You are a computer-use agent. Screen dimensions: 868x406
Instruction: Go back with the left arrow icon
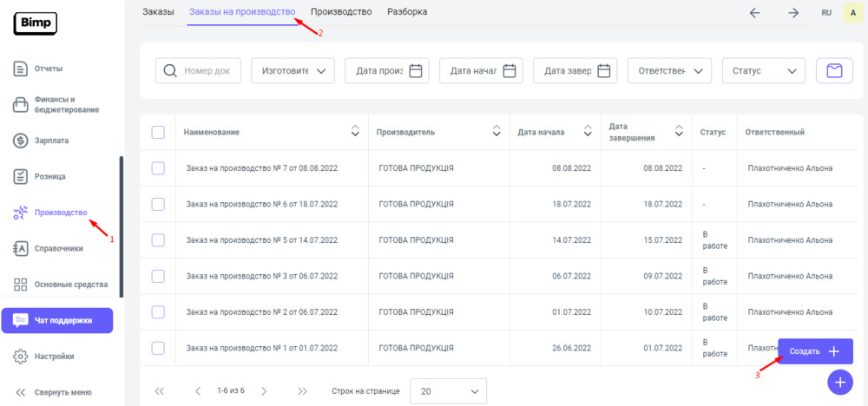pyautogui.click(x=754, y=13)
